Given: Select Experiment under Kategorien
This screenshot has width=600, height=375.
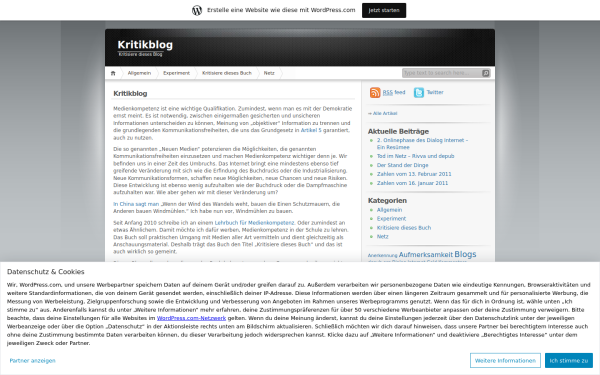Looking at the screenshot, I should point(391,219).
